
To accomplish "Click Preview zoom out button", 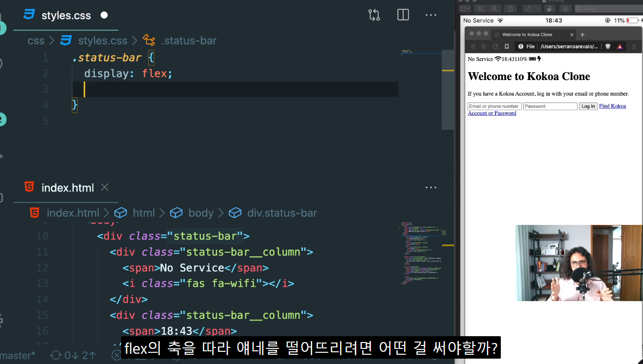I will (x=480, y=8).
